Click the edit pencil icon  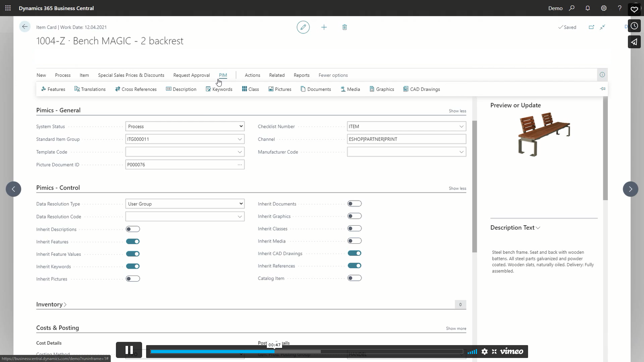303,27
